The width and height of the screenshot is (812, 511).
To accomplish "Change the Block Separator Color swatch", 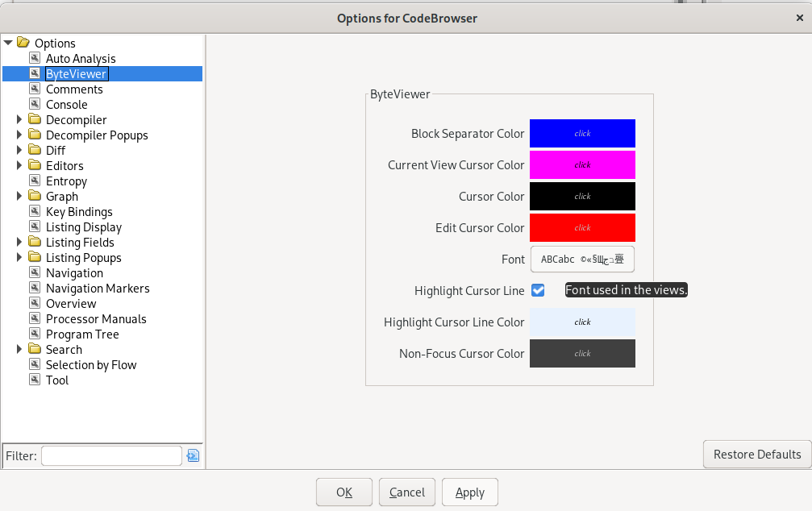I will click(582, 134).
